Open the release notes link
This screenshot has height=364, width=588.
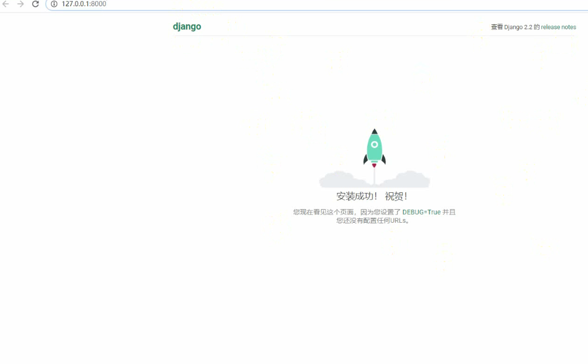(558, 27)
